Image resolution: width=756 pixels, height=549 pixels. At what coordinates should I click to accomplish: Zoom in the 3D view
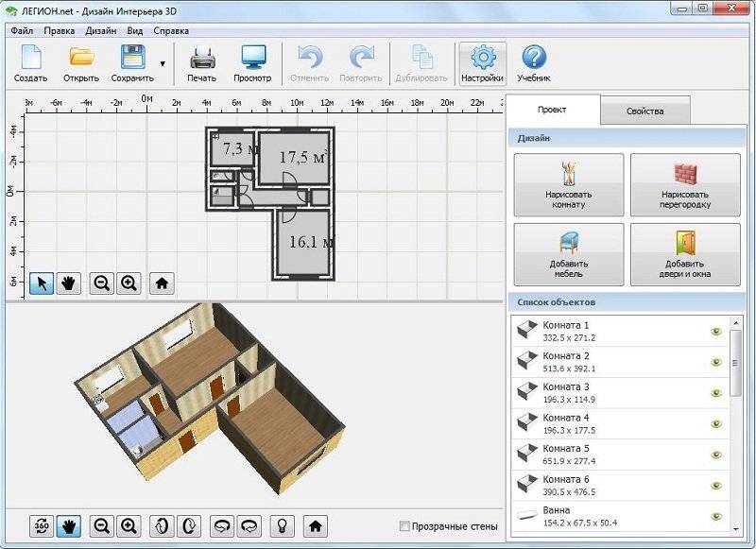pyautogui.click(x=129, y=526)
